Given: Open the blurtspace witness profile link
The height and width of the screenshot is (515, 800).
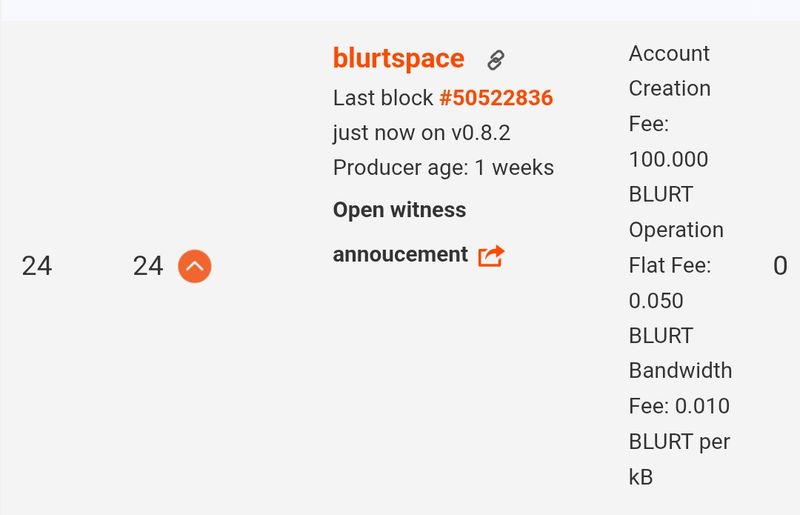Looking at the screenshot, I should [x=398, y=58].
